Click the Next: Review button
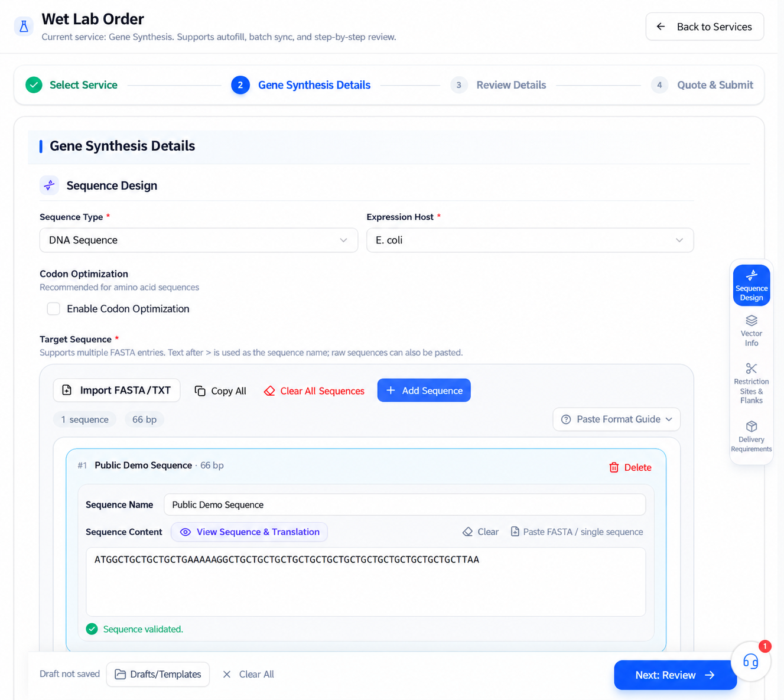This screenshot has width=784, height=700. (x=675, y=675)
